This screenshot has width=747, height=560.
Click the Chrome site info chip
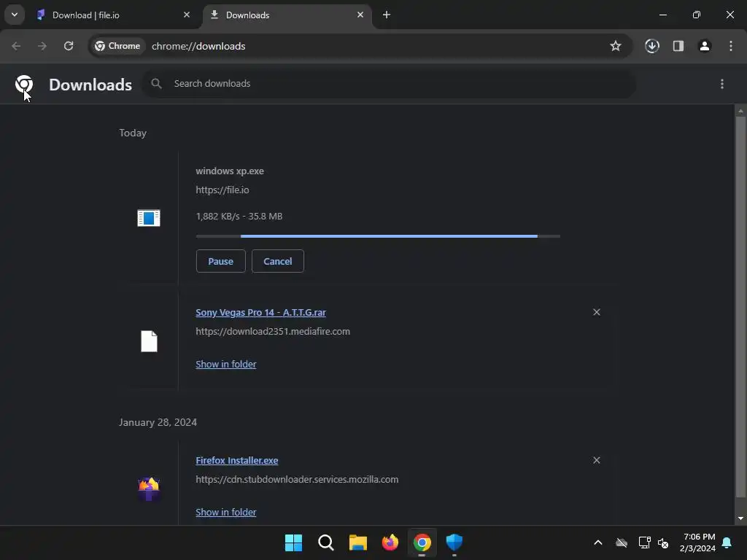(117, 46)
